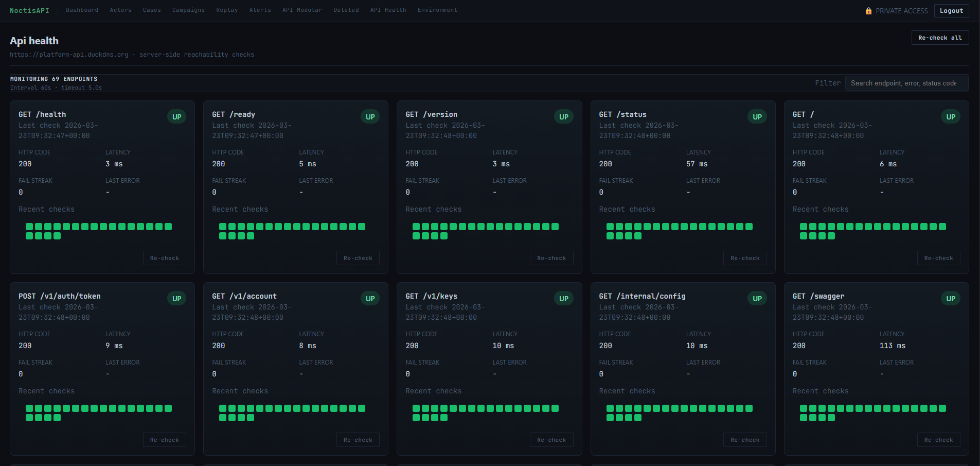
Task: Select API Health in the navigation
Action: click(x=388, y=10)
